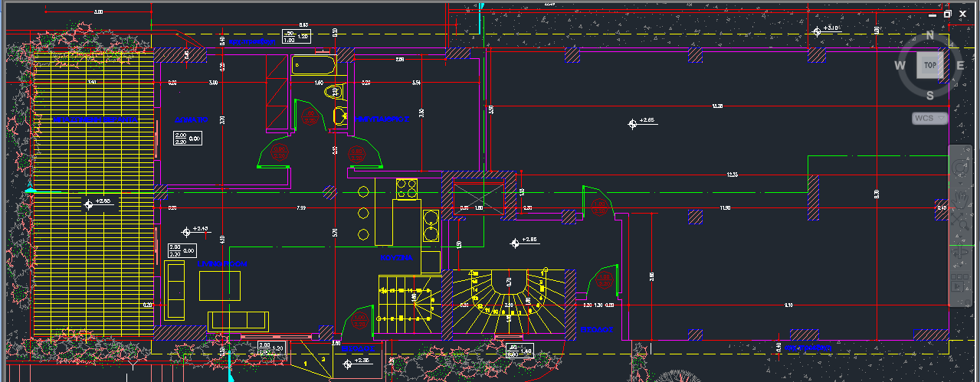Screen dimensions: 980x382
Task: Select the 11.90 dimension text
Action: point(725,207)
